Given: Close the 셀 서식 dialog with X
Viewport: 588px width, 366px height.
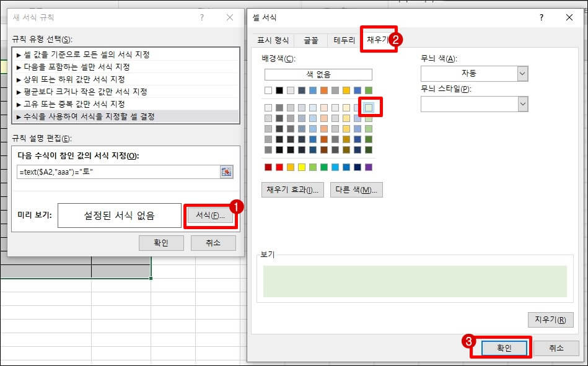Looking at the screenshot, I should [569, 17].
